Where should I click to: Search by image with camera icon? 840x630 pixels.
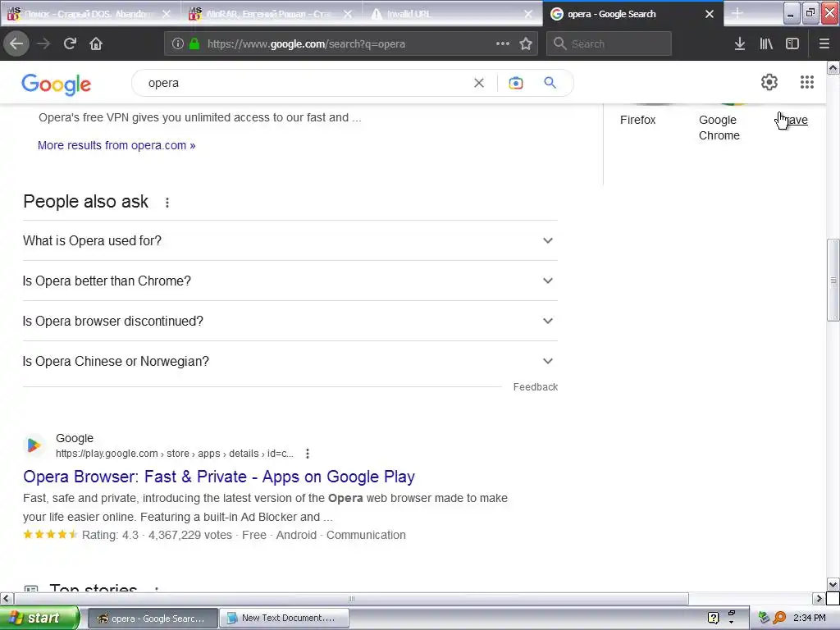515,83
